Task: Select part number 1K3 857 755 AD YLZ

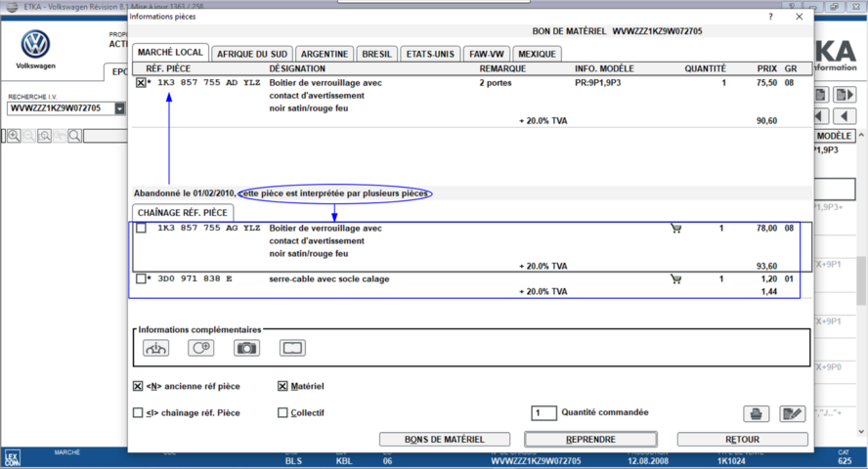Action: 209,82
